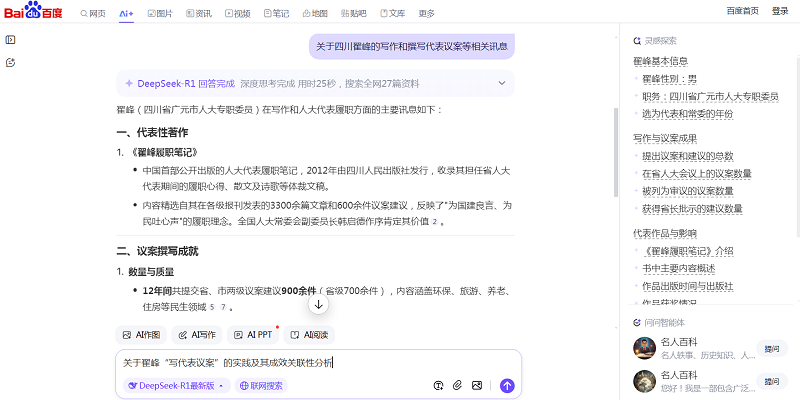This screenshot has width=800, height=400.
Task: Switch to 地图 tab
Action: point(315,14)
